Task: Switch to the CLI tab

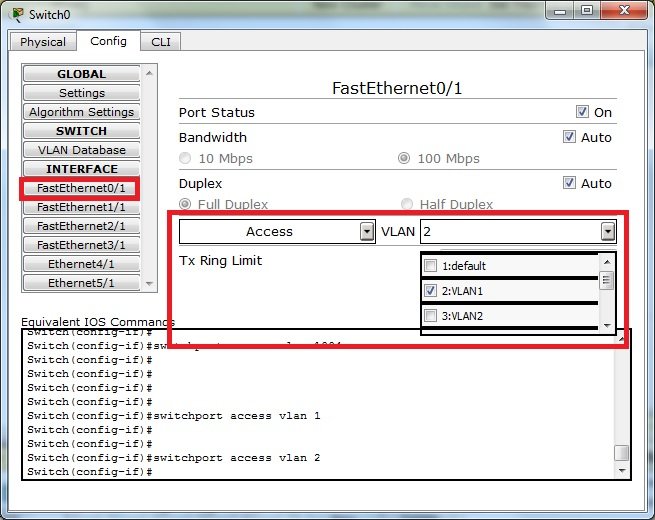Action: coord(161,42)
